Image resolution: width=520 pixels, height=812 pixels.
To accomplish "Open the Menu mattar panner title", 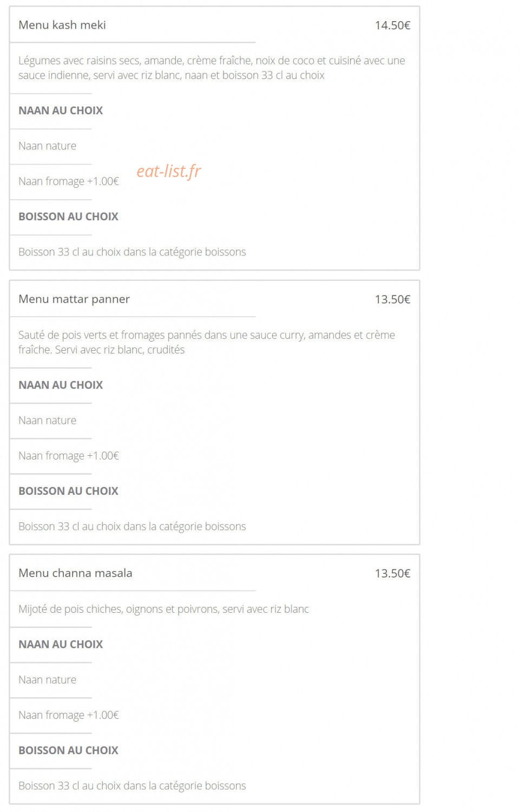I will (74, 299).
